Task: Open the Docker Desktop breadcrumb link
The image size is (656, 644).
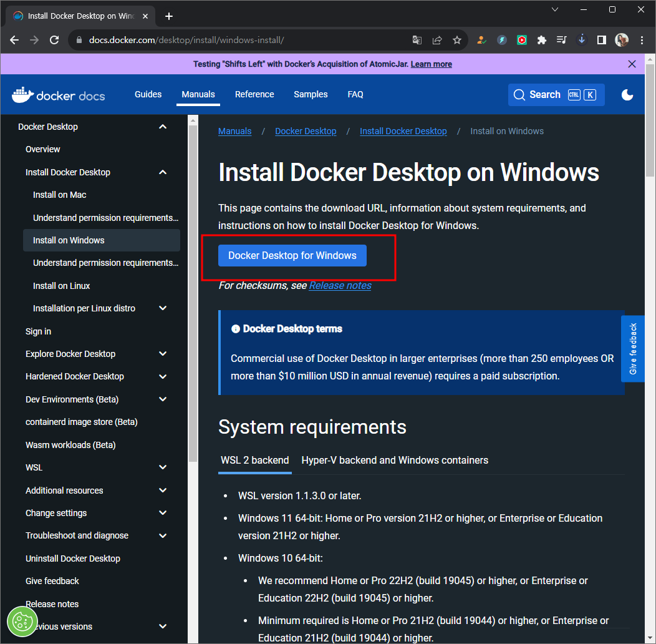Action: click(x=306, y=131)
